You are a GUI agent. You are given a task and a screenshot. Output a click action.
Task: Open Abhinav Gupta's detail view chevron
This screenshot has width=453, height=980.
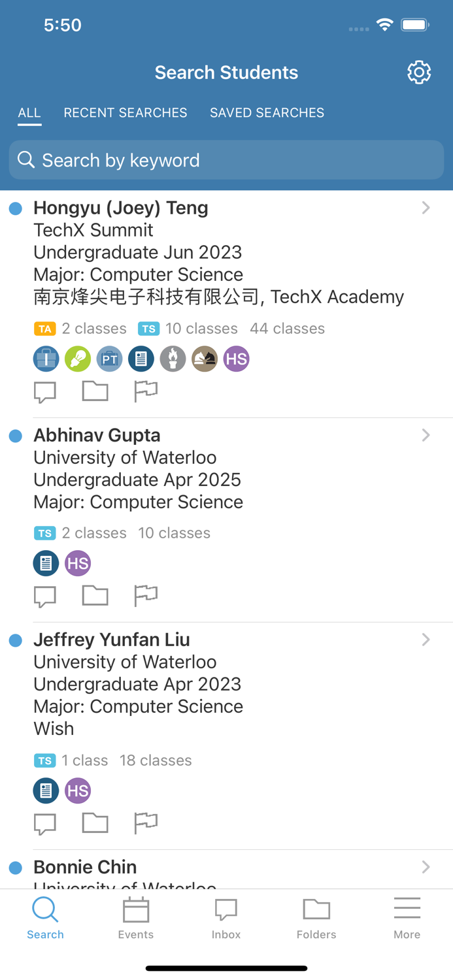426,434
